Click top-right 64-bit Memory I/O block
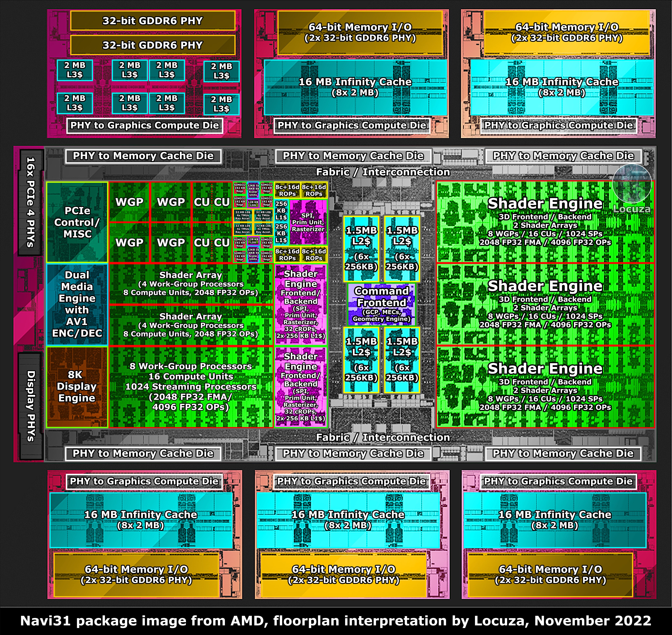 tap(567, 32)
